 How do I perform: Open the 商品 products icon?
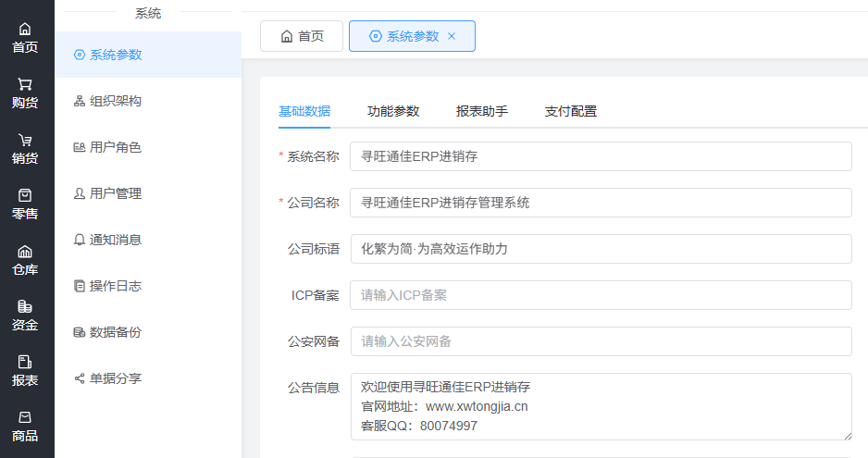click(25, 417)
